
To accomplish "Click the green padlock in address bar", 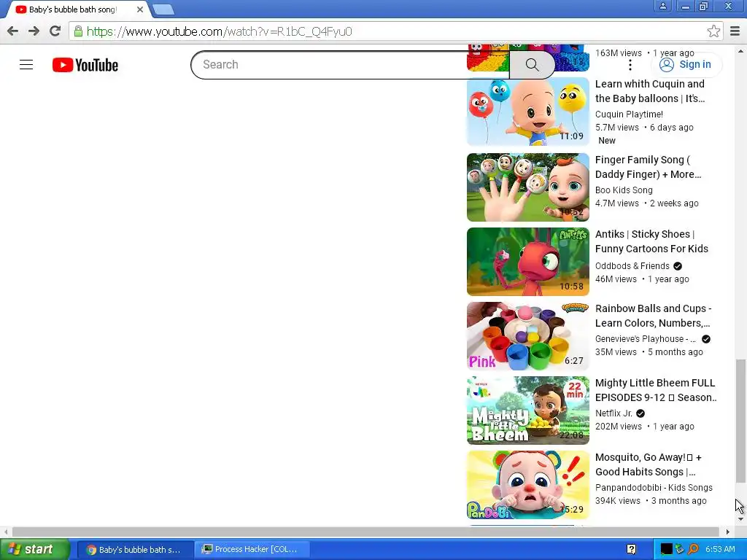I will (78, 31).
